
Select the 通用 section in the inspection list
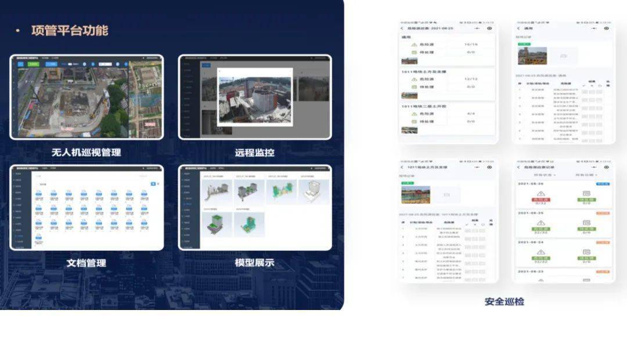coord(406,37)
